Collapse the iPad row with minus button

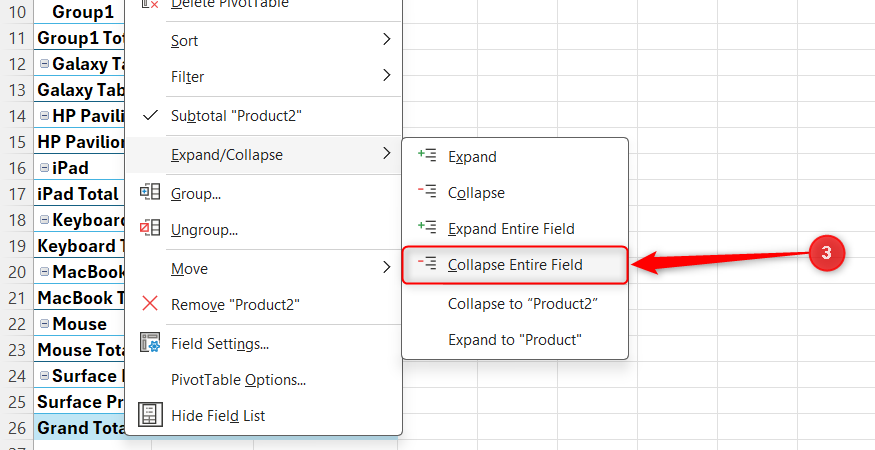pos(44,167)
